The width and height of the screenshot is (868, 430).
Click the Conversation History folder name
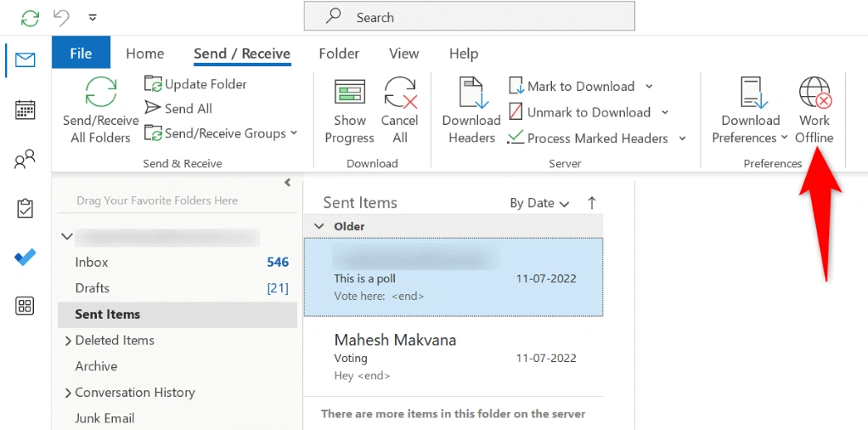pos(135,393)
